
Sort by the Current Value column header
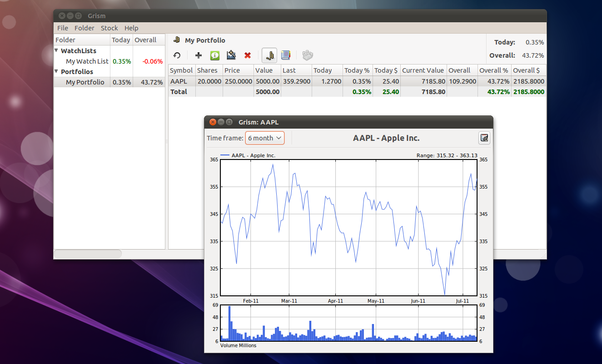423,70
